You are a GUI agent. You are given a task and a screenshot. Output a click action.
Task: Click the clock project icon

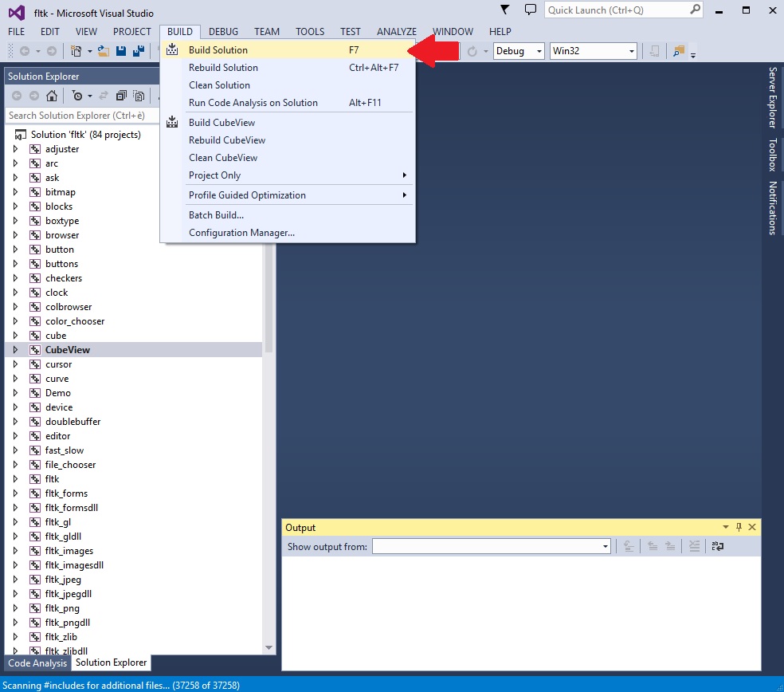click(x=35, y=293)
